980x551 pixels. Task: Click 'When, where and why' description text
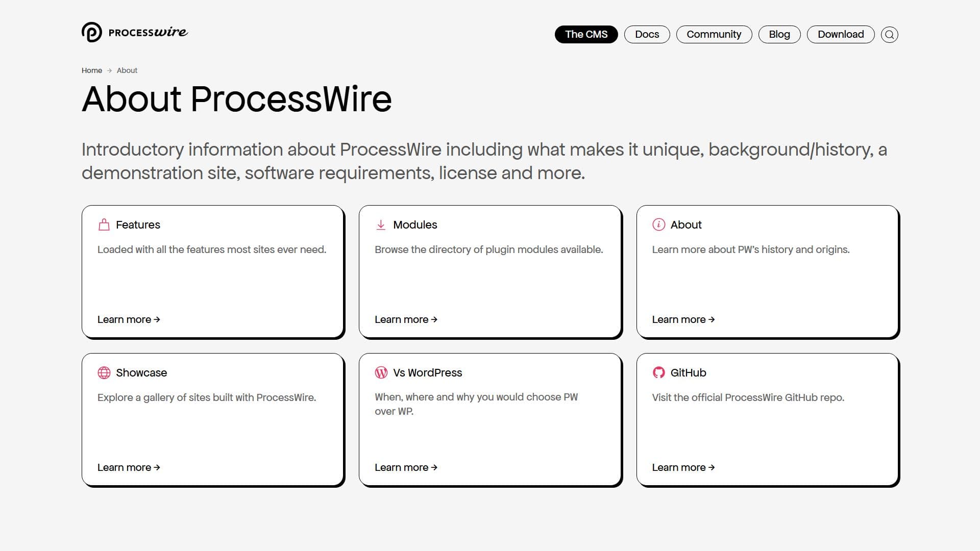coord(476,404)
